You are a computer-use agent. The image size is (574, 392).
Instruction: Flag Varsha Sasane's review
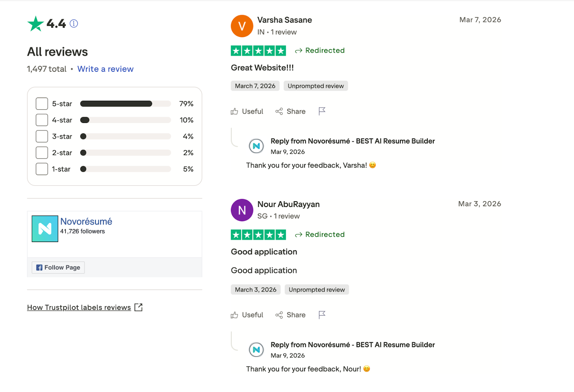[x=322, y=111]
